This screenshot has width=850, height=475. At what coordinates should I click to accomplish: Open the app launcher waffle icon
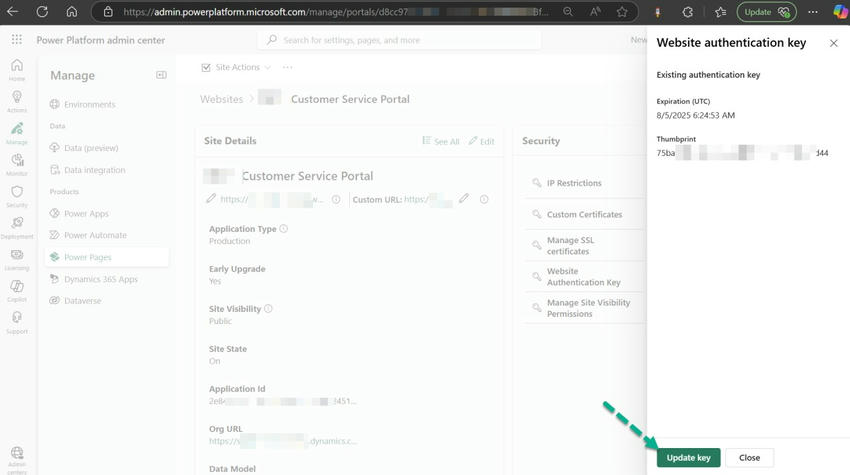tap(17, 40)
